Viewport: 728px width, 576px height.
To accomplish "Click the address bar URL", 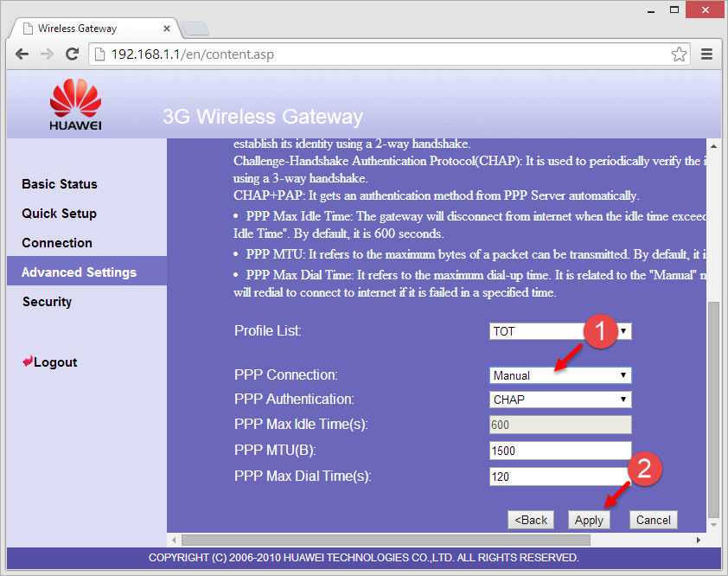I will [x=192, y=54].
